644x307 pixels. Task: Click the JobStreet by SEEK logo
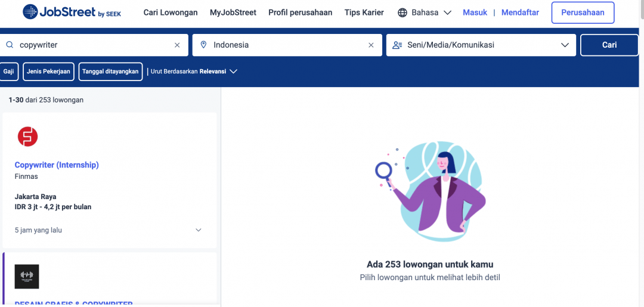coord(72,13)
